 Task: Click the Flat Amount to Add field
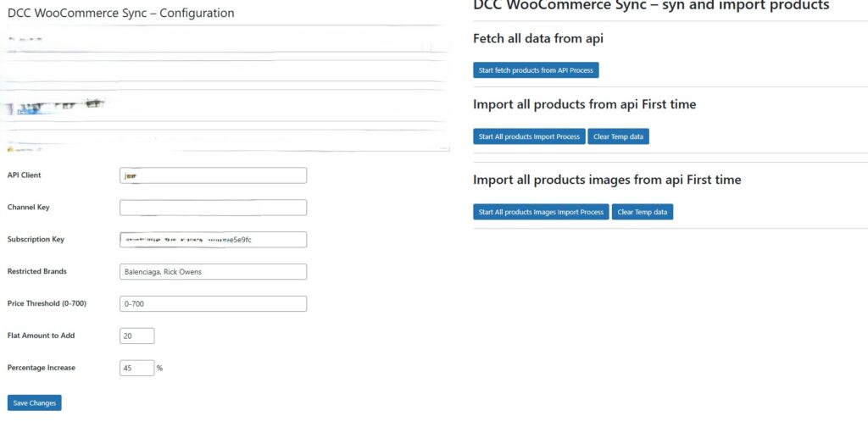[136, 336]
